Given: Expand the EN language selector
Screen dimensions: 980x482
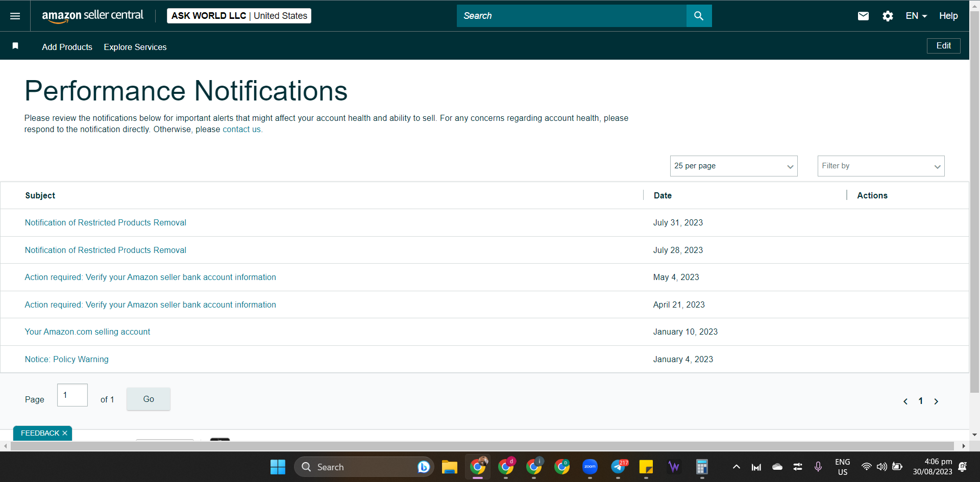Looking at the screenshot, I should click(916, 16).
